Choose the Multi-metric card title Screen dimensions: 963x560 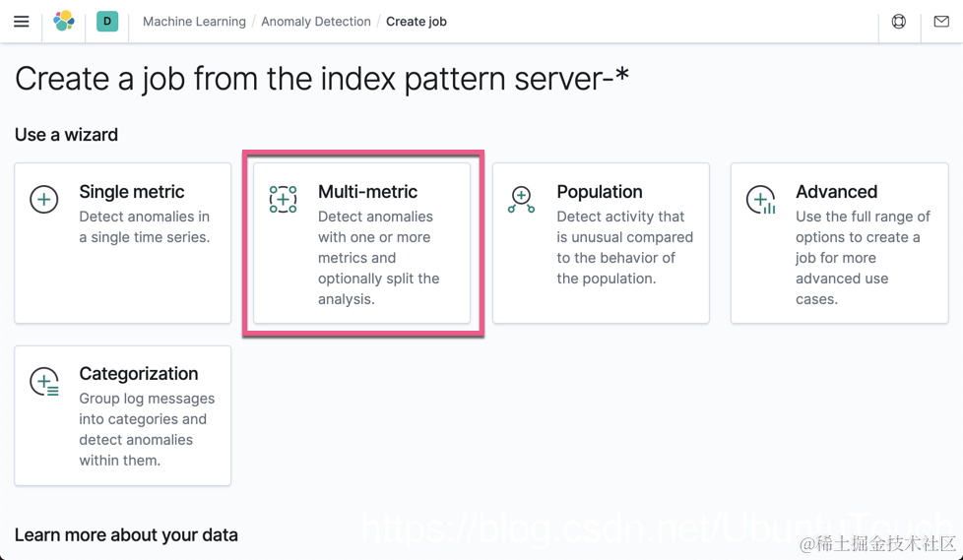coord(367,192)
